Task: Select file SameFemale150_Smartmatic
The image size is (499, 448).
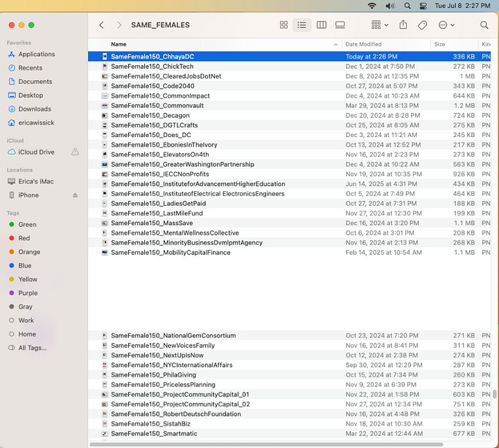Action: pos(289,433)
